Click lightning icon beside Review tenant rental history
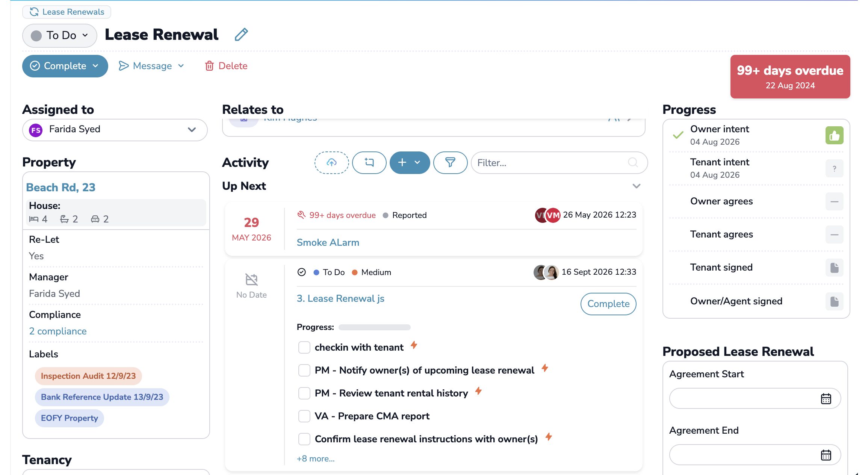The height and width of the screenshot is (475, 868). pos(478,391)
